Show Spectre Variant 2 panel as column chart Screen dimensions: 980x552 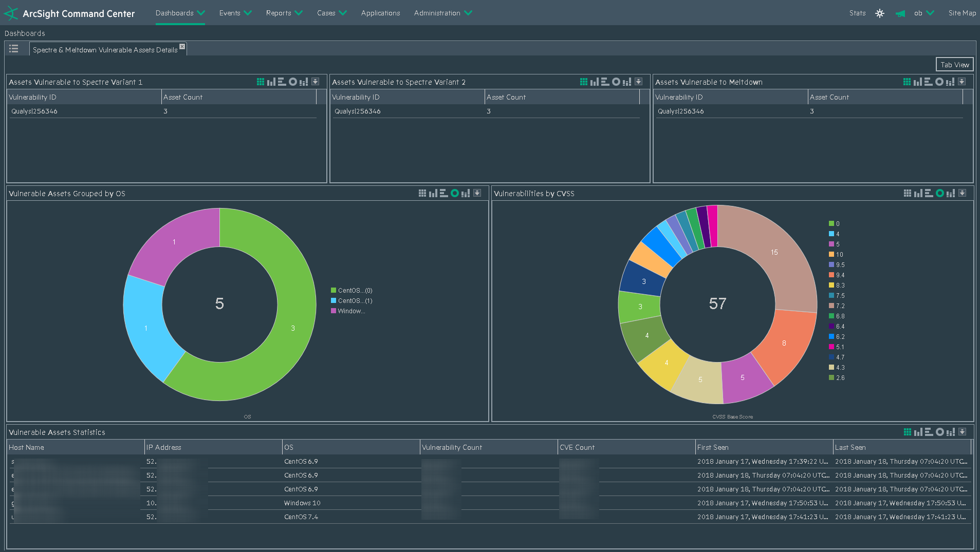coord(595,82)
